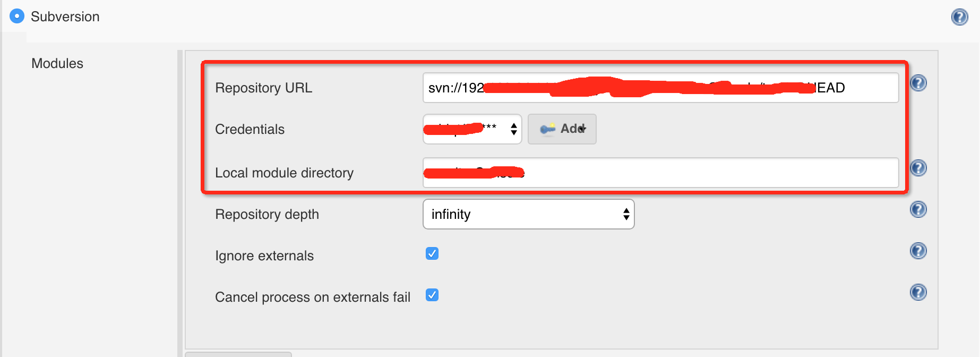Show help for Repository URL field
Screen dimensions: 980x357
[918, 83]
